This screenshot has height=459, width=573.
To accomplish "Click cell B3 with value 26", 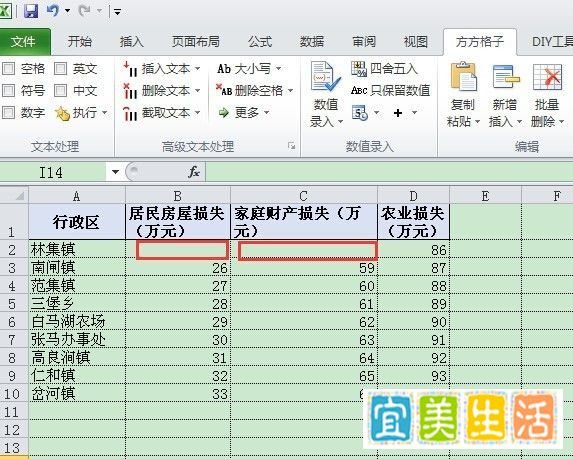I will point(178,268).
